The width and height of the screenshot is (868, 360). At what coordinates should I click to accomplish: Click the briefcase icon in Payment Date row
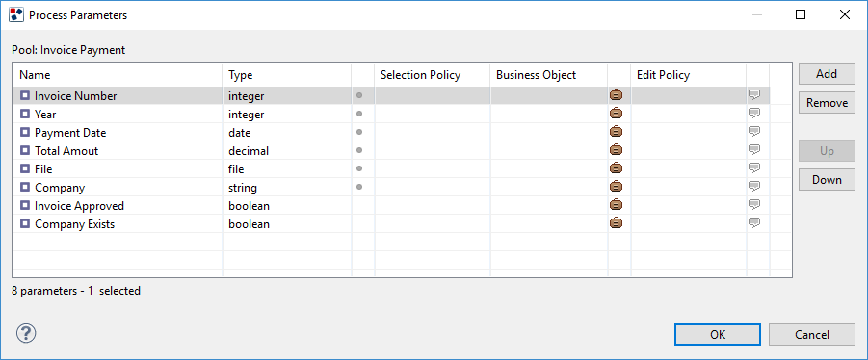617,132
